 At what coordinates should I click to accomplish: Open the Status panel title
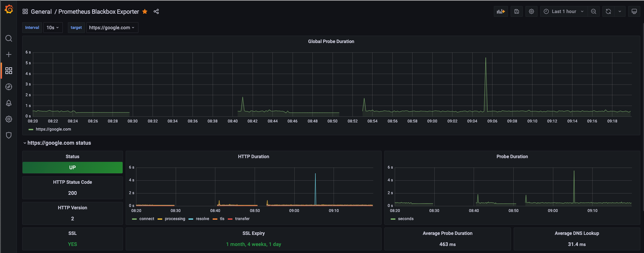point(73,156)
